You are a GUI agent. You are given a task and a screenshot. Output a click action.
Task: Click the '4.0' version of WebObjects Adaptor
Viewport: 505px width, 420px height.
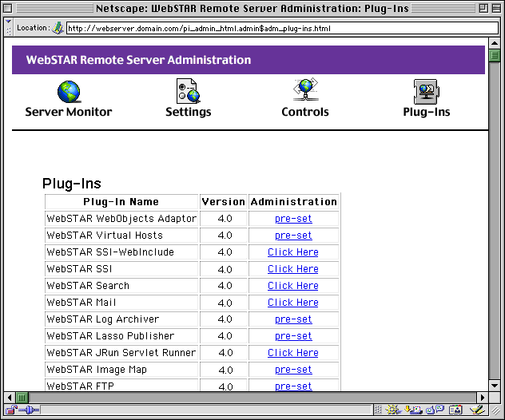coord(225,219)
